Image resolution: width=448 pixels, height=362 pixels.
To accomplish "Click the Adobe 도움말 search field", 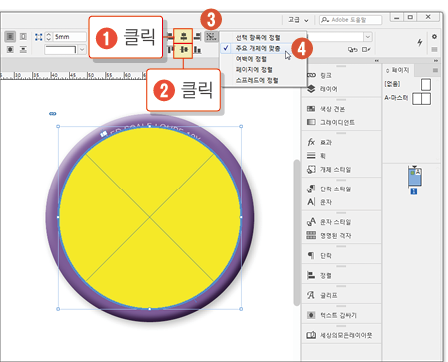I will pyautogui.click(x=350, y=20).
